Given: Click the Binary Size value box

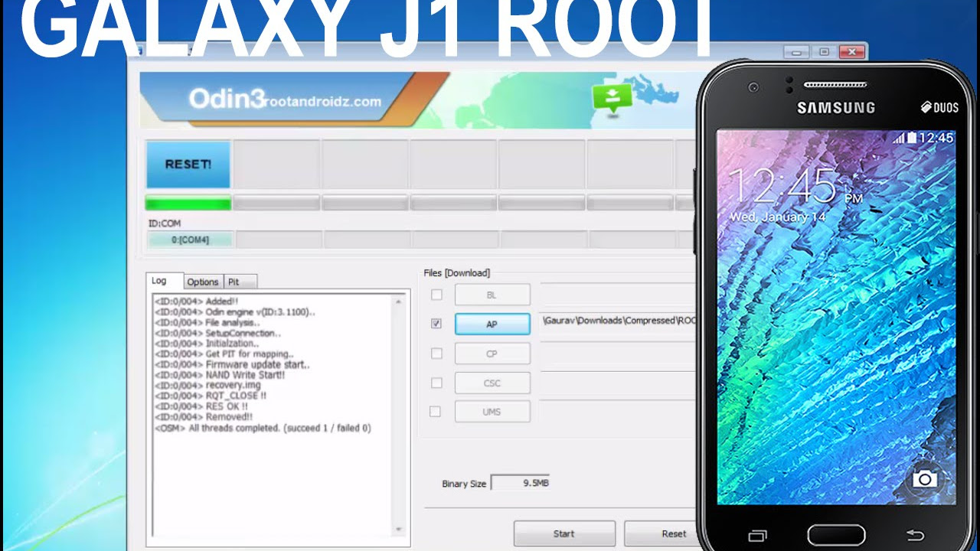Looking at the screenshot, I should coord(520,483).
